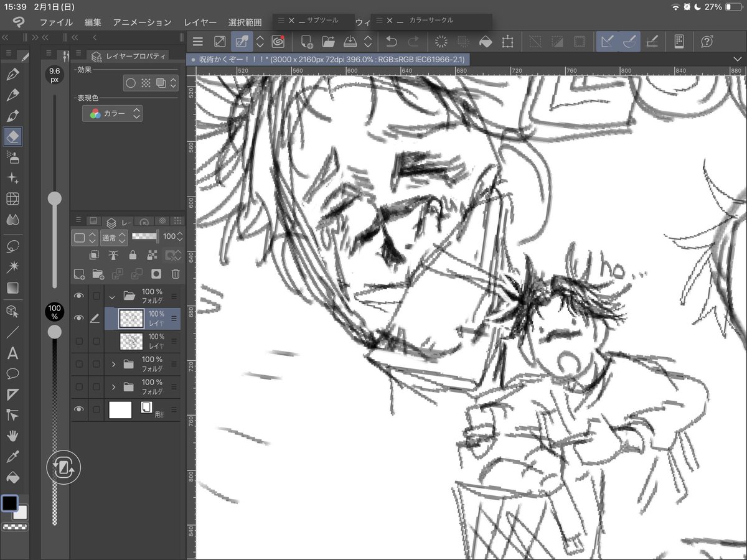The image size is (747, 560).
Task: Show the last collapsed folder layer
Action: click(x=78, y=386)
